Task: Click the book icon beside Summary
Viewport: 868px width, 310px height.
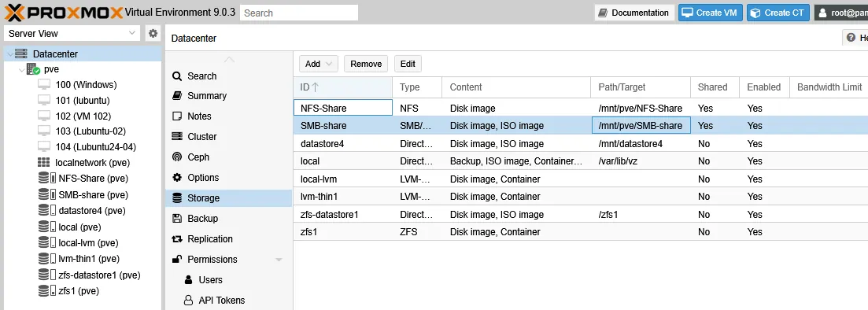Action: (177, 96)
